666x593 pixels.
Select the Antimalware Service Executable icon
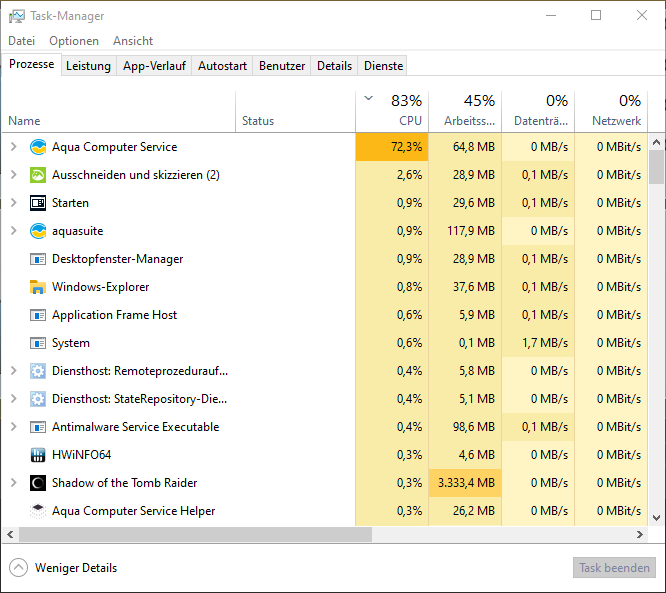pos(38,427)
